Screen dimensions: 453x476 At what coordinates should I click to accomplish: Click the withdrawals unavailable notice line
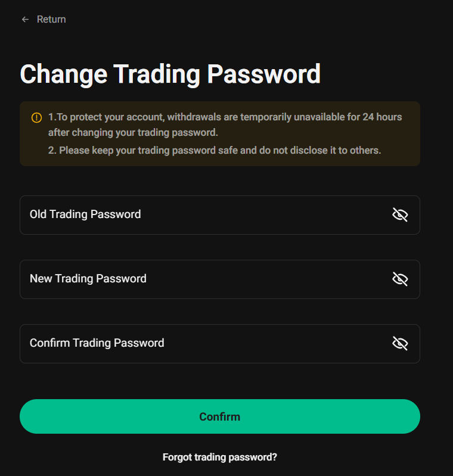pos(225,117)
